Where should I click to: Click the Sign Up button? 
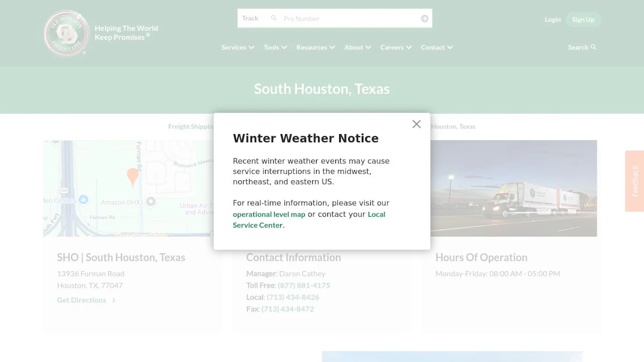[x=583, y=19]
